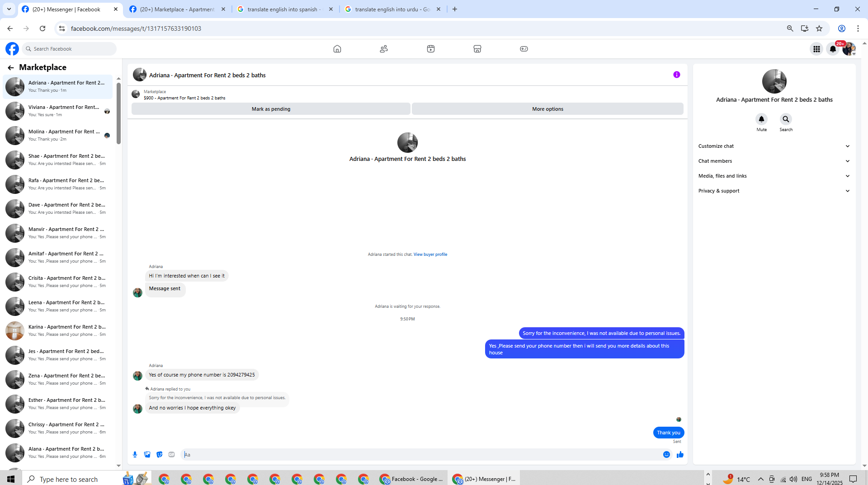Show hidden system tray icons
This screenshot has height=485, width=868.
(760, 479)
